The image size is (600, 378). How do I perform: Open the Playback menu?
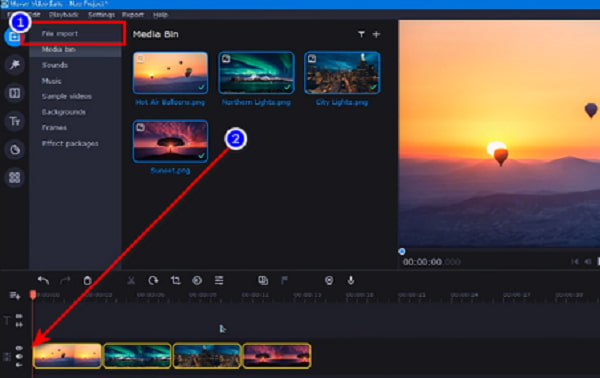coord(64,15)
